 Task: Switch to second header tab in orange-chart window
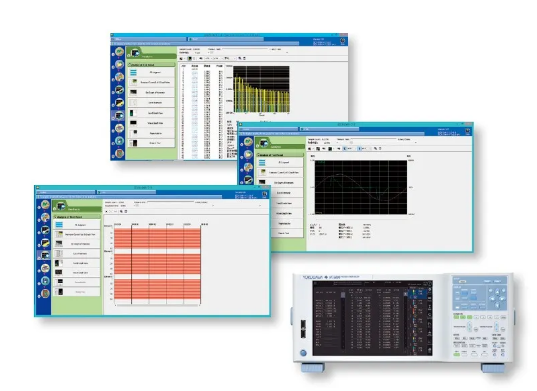click(126, 192)
